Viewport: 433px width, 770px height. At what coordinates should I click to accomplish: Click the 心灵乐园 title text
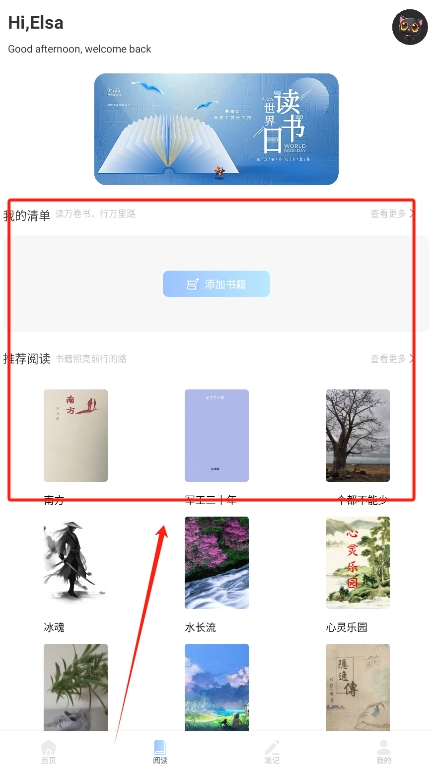347,627
